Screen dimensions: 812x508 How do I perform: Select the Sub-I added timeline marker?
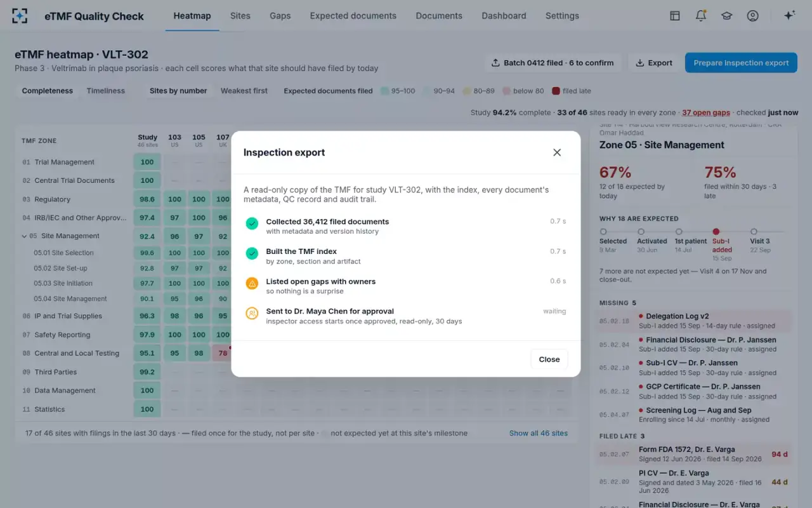tap(716, 232)
